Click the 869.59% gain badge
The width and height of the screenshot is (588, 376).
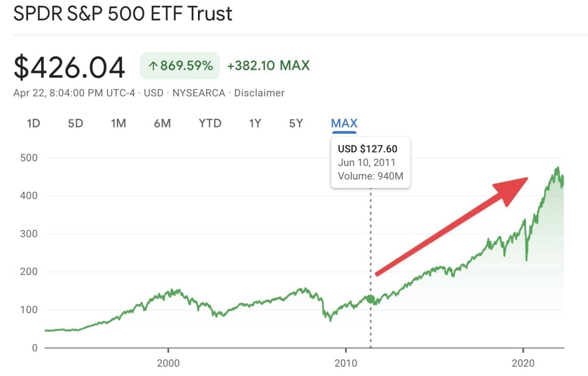coord(180,66)
